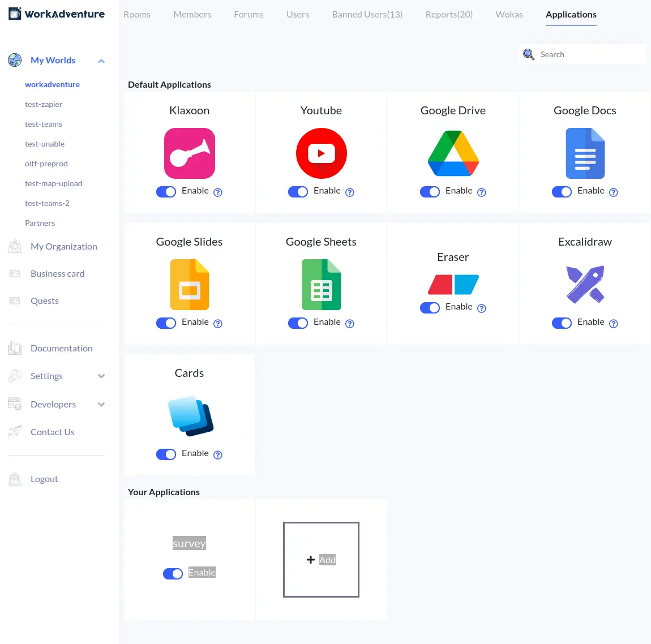Click the survey application name

(189, 543)
